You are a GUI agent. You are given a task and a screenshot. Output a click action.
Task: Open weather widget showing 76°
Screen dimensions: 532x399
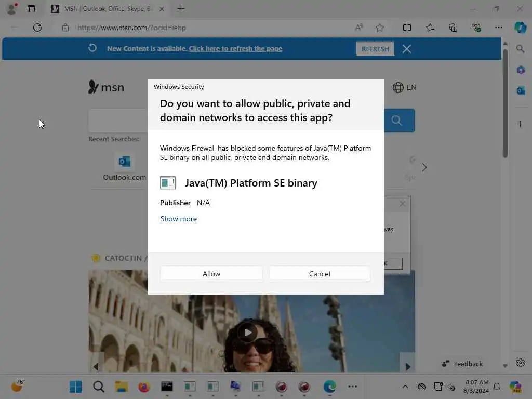pyautogui.click(x=18, y=386)
